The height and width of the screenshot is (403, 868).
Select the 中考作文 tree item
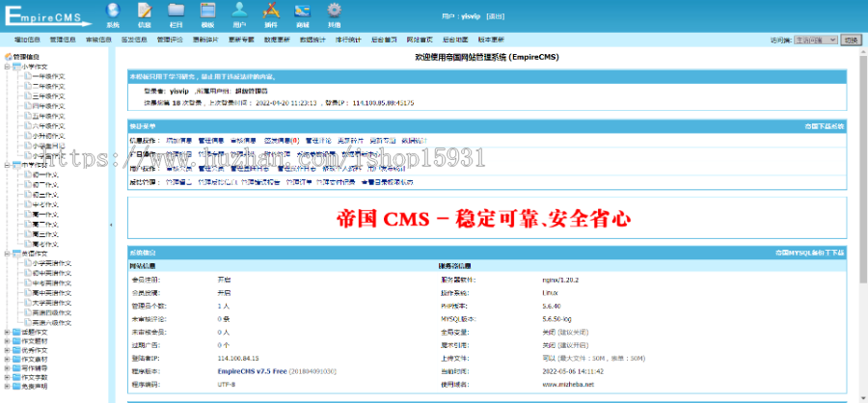click(45, 204)
